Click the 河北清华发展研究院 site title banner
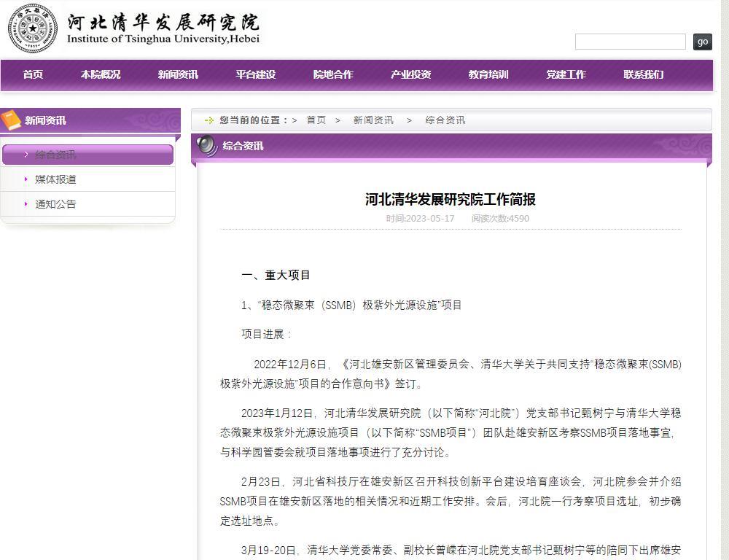 point(163,28)
